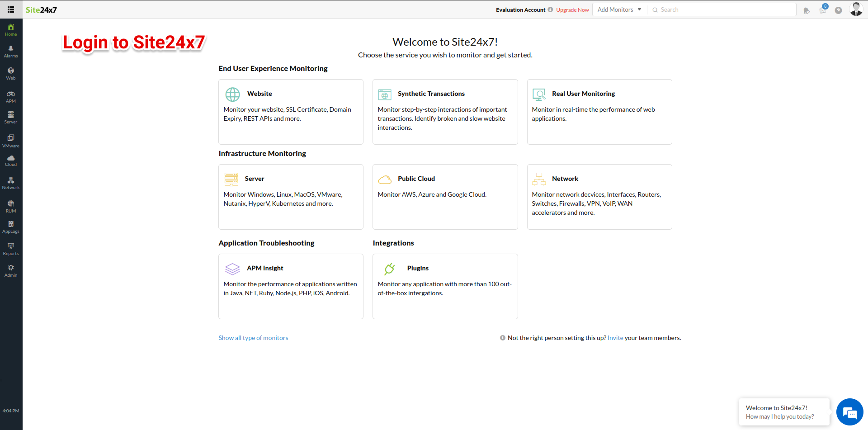Click the Server rack icon
Viewport: 868px width, 430px height.
pyautogui.click(x=231, y=179)
